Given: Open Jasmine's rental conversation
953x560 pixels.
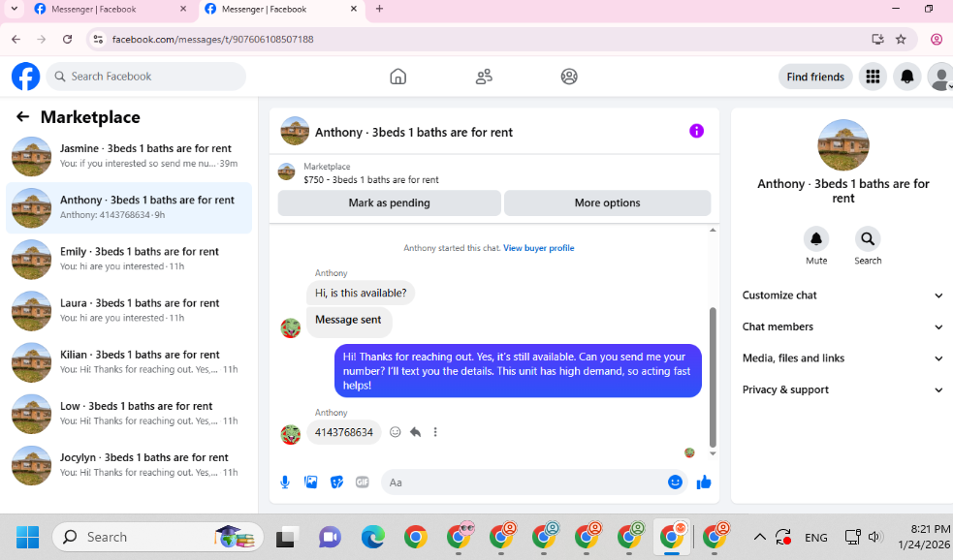Looking at the screenshot, I should click(129, 156).
